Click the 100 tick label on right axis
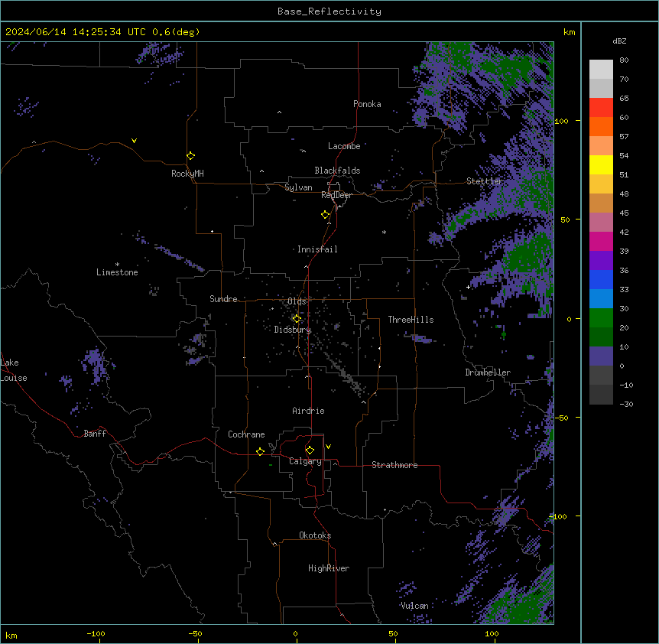The image size is (659, 644). click(x=561, y=121)
